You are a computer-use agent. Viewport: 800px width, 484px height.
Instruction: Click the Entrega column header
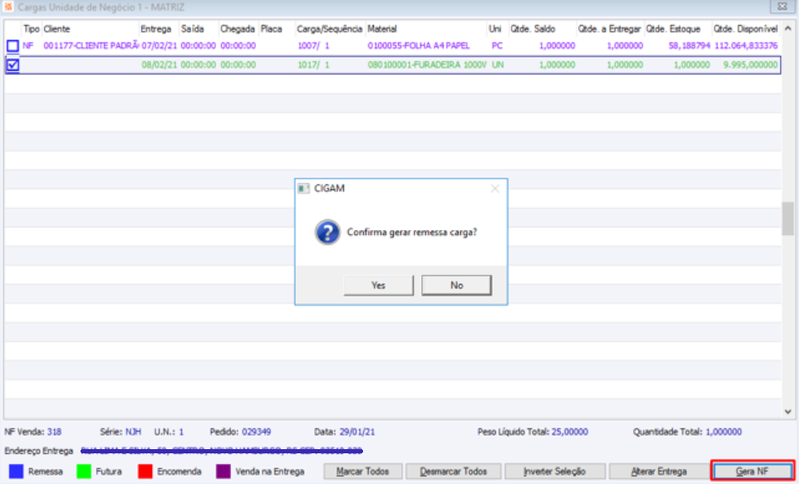(156, 29)
